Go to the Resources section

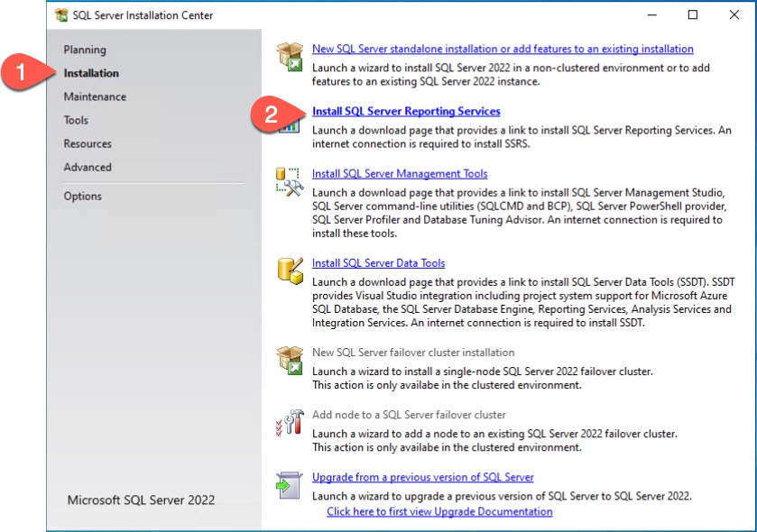[88, 143]
